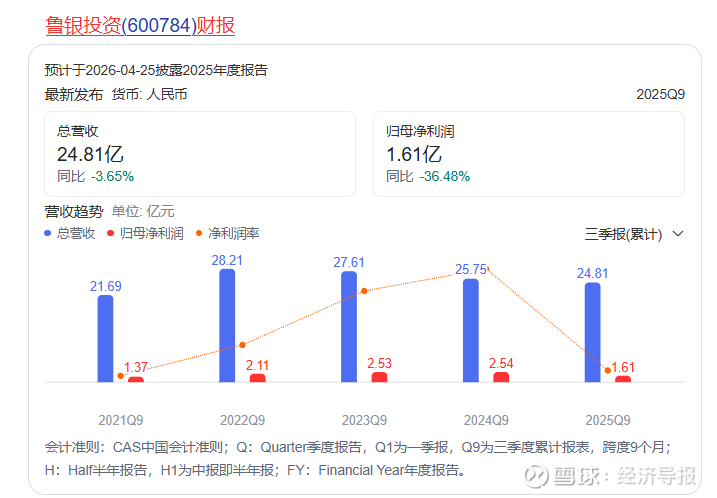Click the 2025Q9 period label at top right
Image resolution: width=717 pixels, height=498 pixels.
coord(660,94)
